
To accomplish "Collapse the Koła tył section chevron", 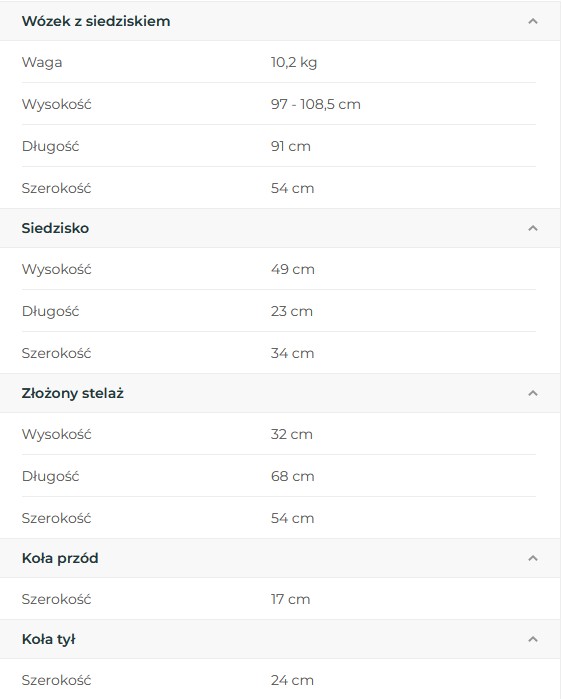I will tap(533, 639).
